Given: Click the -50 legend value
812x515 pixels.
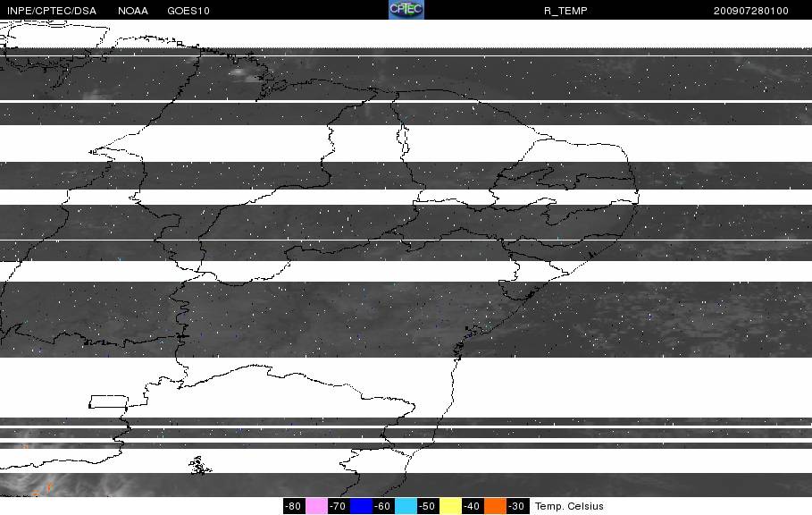Looking at the screenshot, I should [427, 506].
